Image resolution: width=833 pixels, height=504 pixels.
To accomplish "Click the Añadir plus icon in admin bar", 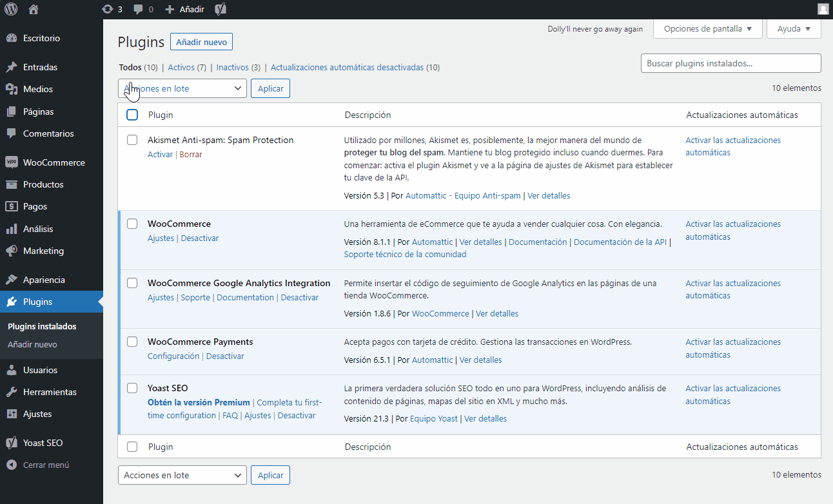I will (170, 10).
